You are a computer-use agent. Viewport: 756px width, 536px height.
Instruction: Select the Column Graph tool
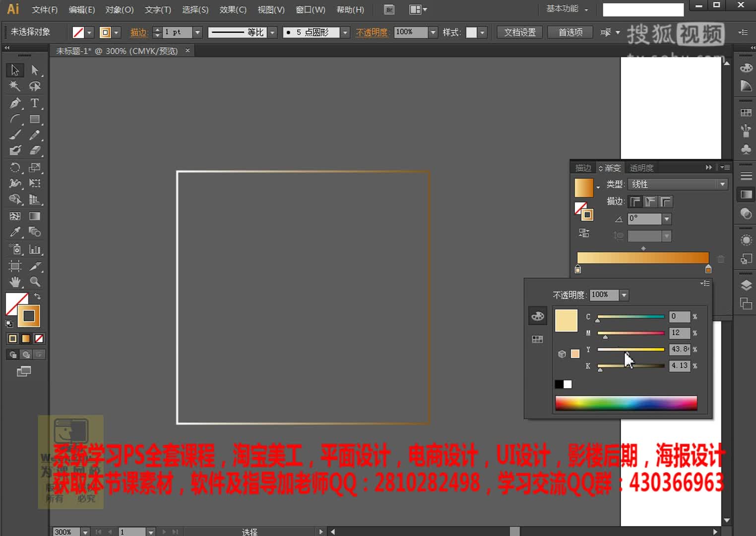pos(35,249)
